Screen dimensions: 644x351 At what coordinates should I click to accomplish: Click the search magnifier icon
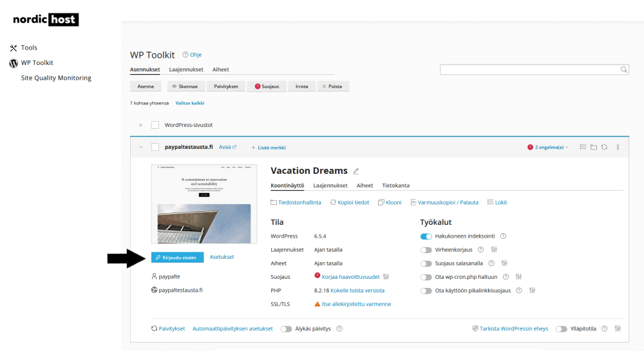624,70
